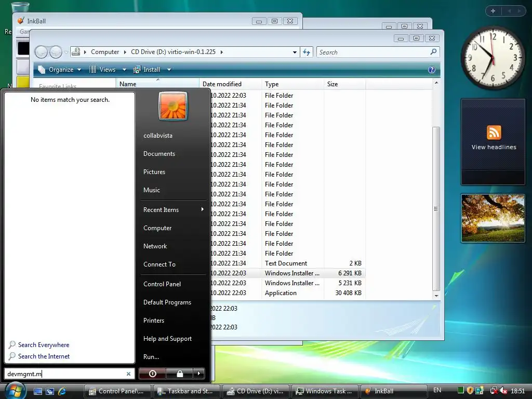
Task: Launch Internet Explorer from Quick Launch
Action: [x=62, y=391]
